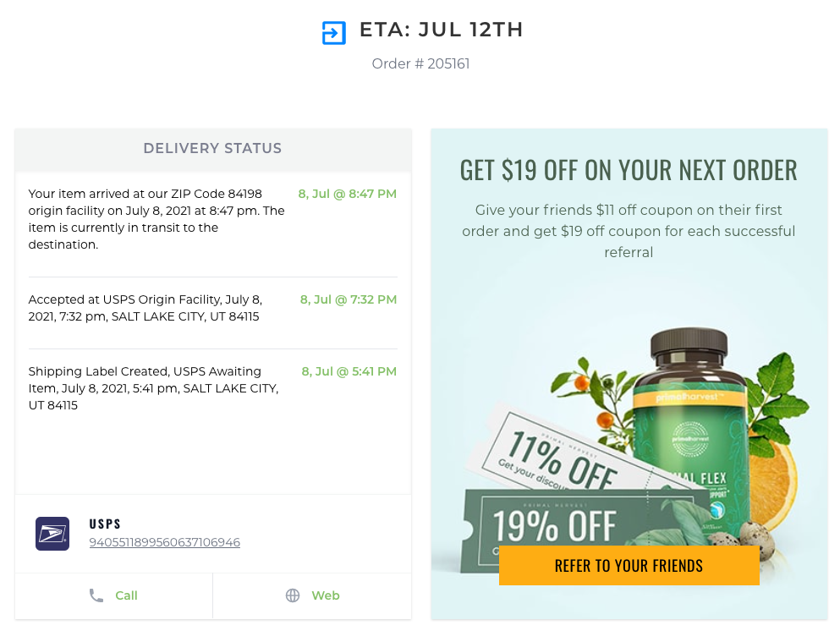This screenshot has height=631, width=840.
Task: Click the Accepted at USPS Origin Facility update
Action: [x=145, y=308]
